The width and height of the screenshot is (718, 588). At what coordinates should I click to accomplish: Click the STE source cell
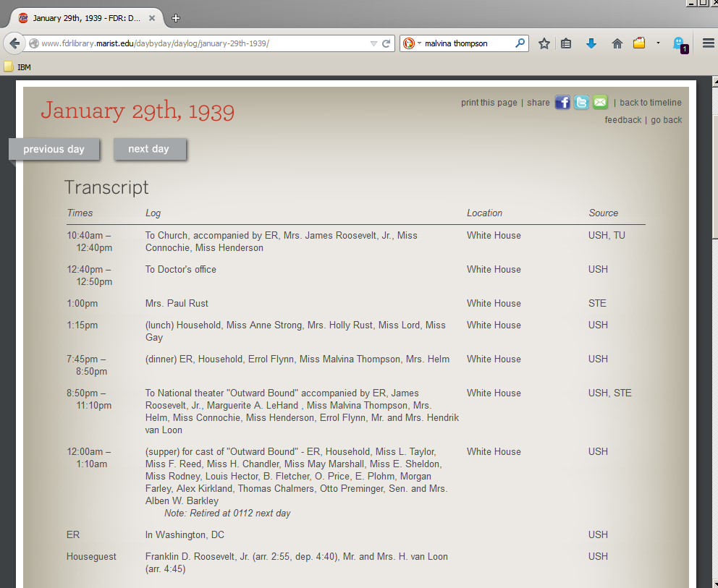[x=597, y=303]
